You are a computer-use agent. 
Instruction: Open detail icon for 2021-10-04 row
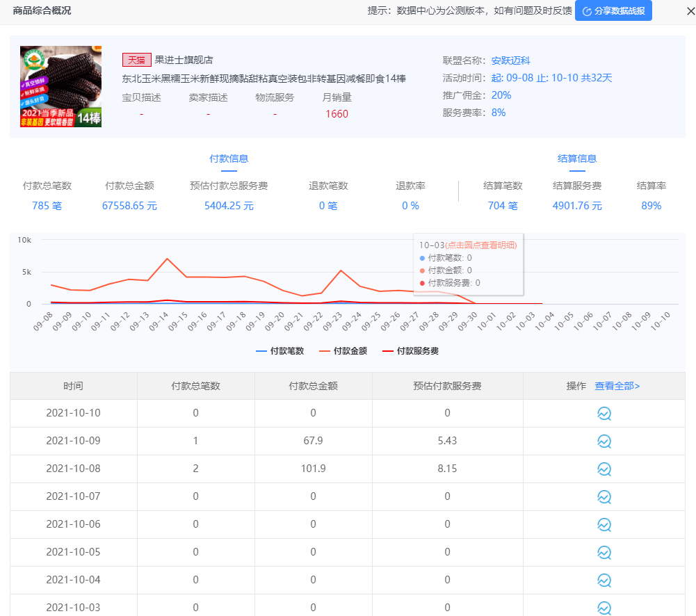tap(604, 581)
